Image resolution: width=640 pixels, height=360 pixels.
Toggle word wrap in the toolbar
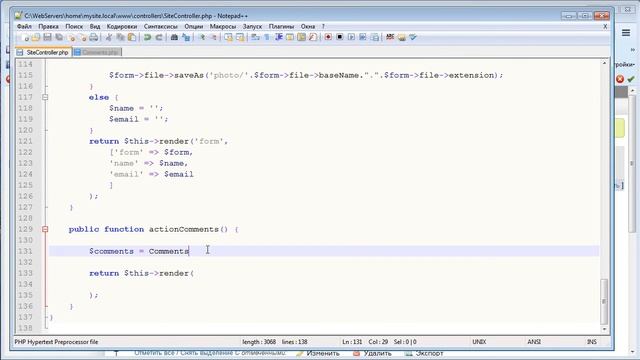pyautogui.click(x=256, y=38)
